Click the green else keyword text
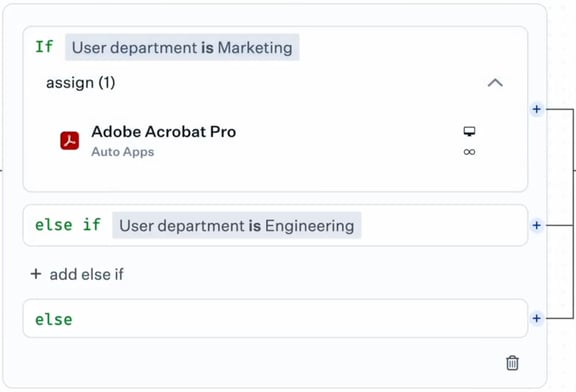The image size is (576, 392). (x=54, y=319)
